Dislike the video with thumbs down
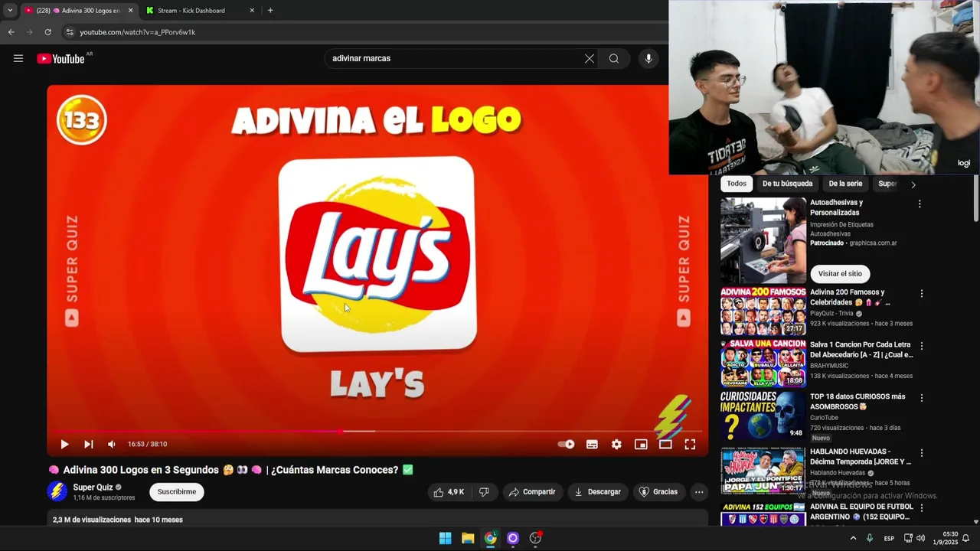 [x=484, y=492]
